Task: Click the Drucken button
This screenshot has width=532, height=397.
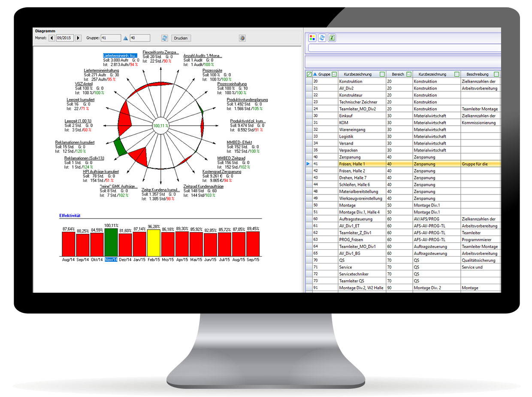Action: click(x=181, y=38)
